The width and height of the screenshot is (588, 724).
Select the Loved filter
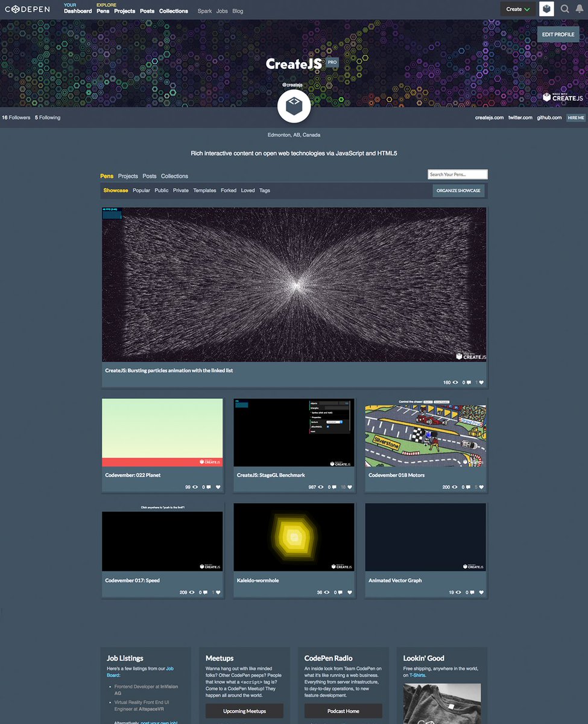coord(248,191)
